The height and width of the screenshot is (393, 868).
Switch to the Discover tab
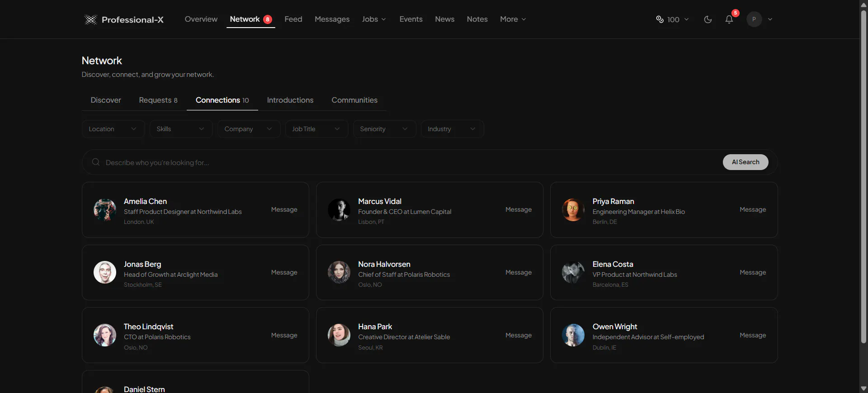(106, 100)
